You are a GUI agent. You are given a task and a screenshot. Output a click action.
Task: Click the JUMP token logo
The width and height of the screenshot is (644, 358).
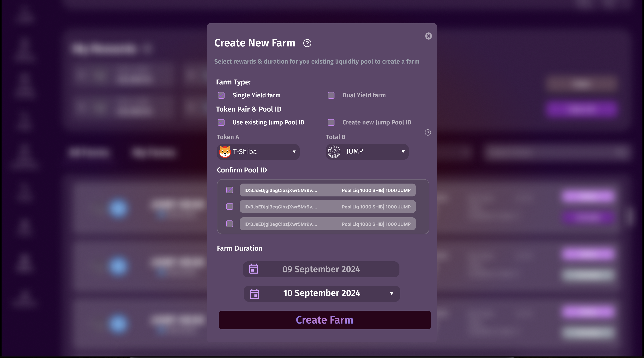coord(334,152)
